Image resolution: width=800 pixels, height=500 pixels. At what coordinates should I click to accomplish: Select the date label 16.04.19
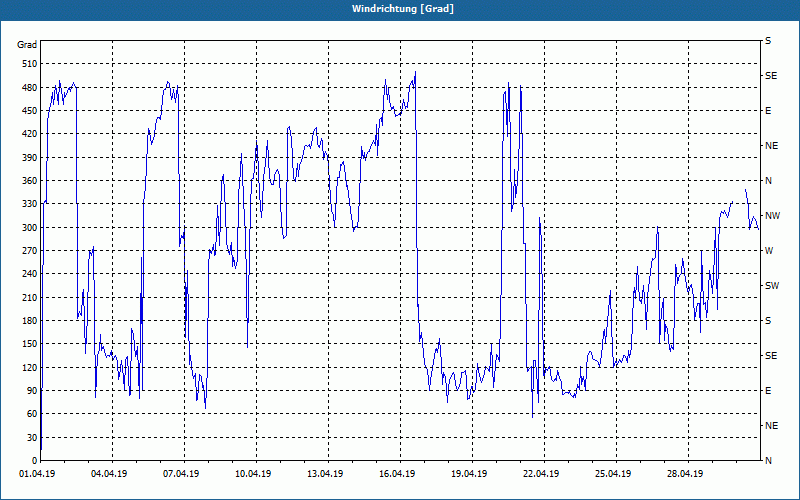(x=397, y=474)
